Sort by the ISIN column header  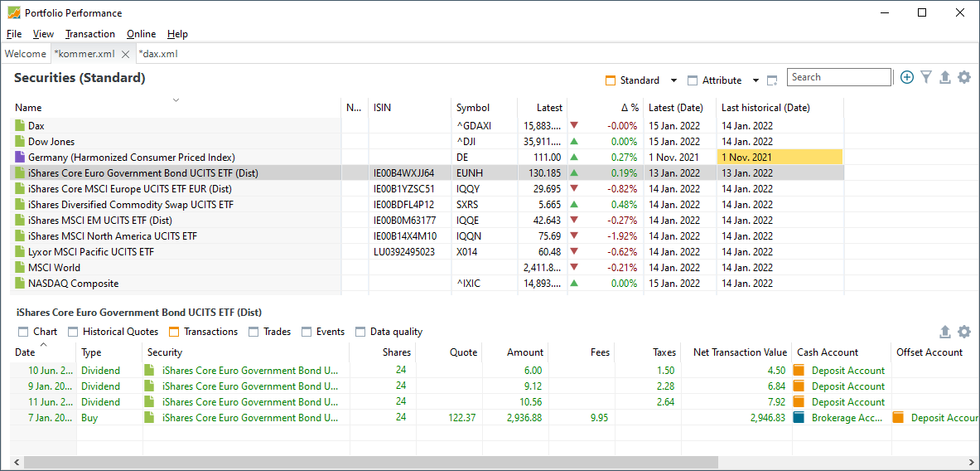point(409,108)
